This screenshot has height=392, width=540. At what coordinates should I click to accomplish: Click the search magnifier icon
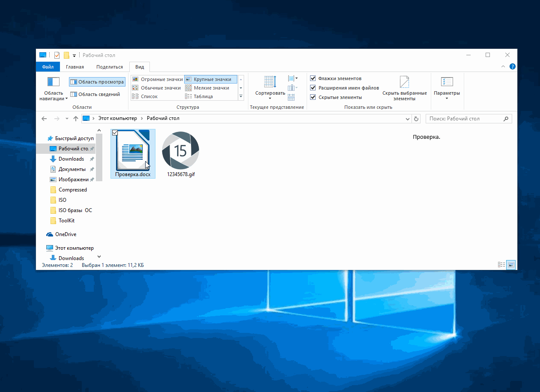click(506, 119)
